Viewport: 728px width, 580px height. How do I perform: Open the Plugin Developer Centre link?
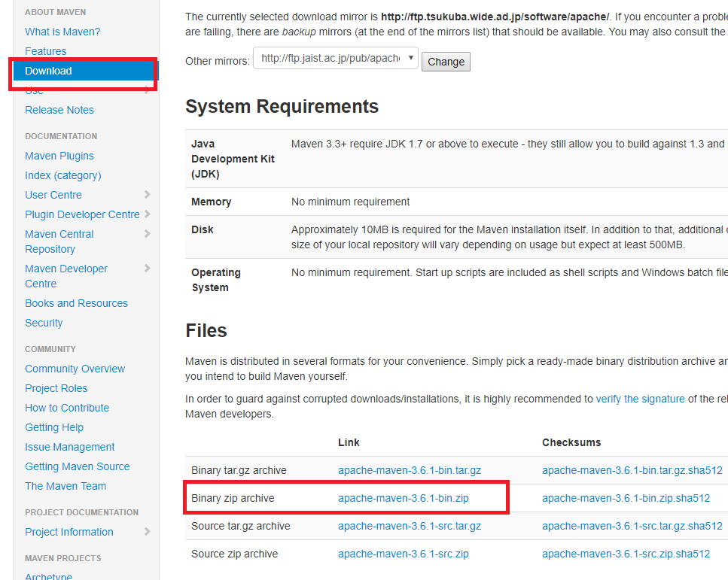point(82,214)
